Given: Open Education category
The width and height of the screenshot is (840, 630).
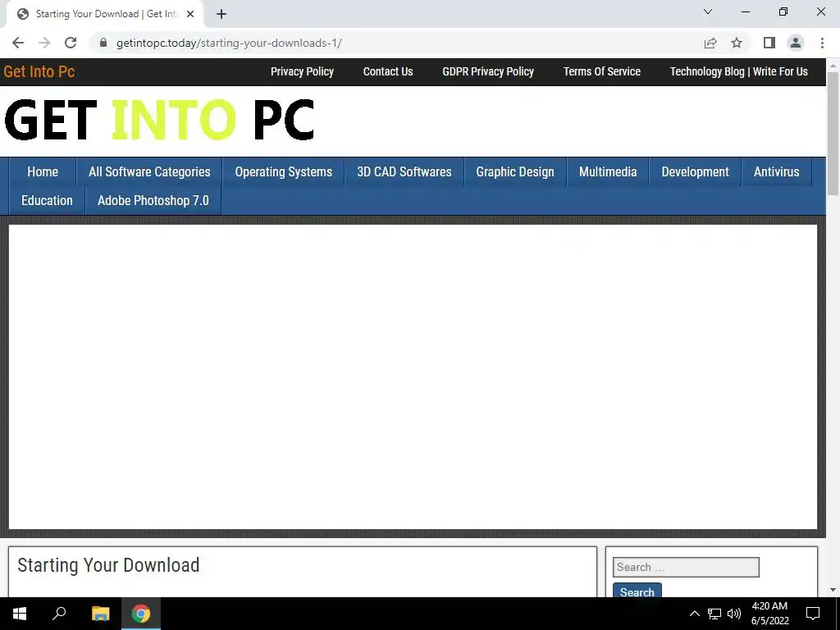Looking at the screenshot, I should (x=47, y=201).
